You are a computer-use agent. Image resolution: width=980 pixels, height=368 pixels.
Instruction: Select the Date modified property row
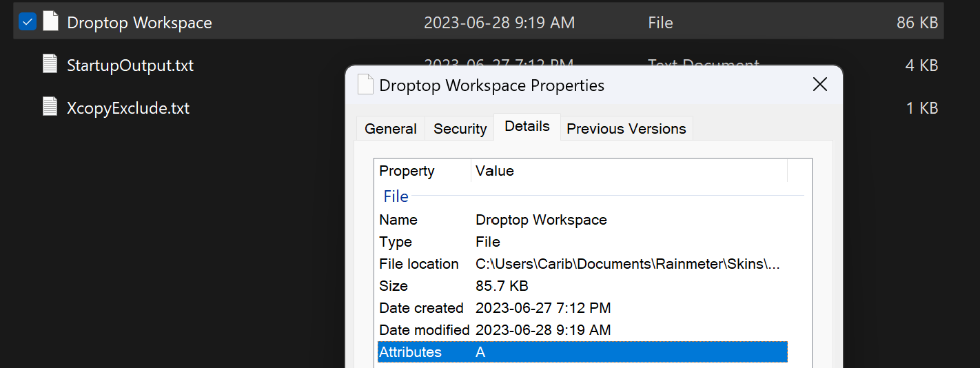(582, 330)
